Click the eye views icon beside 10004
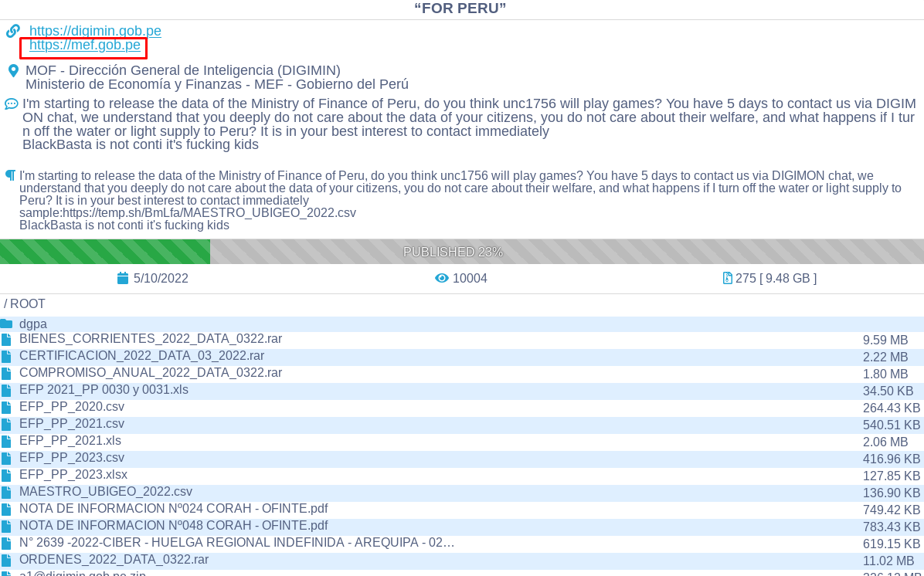This screenshot has height=576, width=924. click(442, 278)
